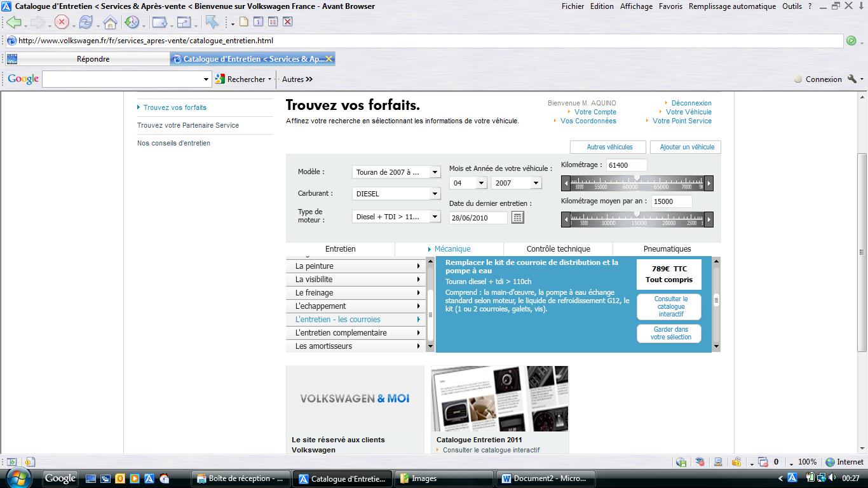Refresh the page with the reload icon
The height and width of the screenshot is (488, 868).
[x=86, y=22]
